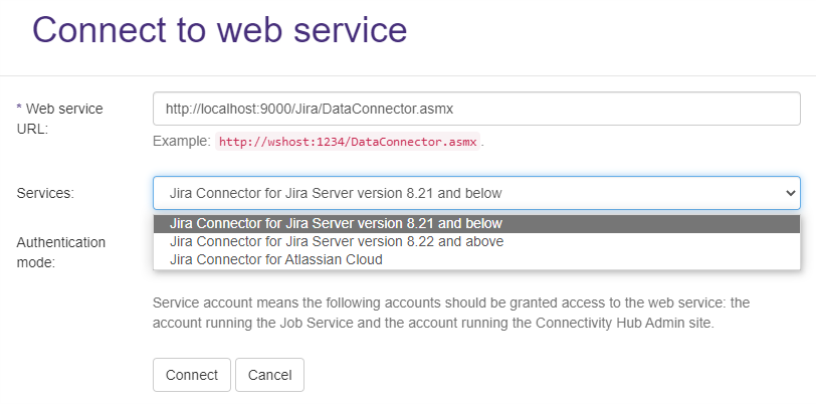Click the 'Authentication mode:' label
The image size is (816, 404).
point(60,252)
